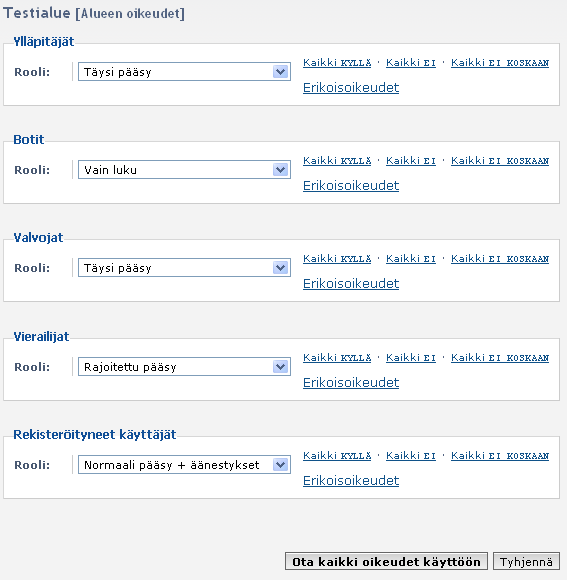Click Kaikki KYLLÄ for Vierailijat
This screenshot has width=567, height=580.
point(337,358)
